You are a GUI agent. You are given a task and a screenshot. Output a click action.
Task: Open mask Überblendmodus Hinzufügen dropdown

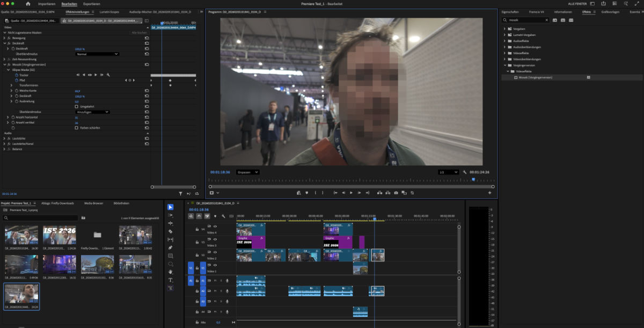[x=93, y=112]
